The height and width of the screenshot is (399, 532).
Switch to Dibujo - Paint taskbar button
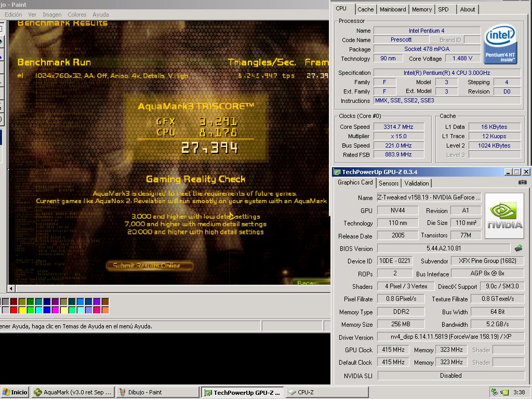click(158, 392)
